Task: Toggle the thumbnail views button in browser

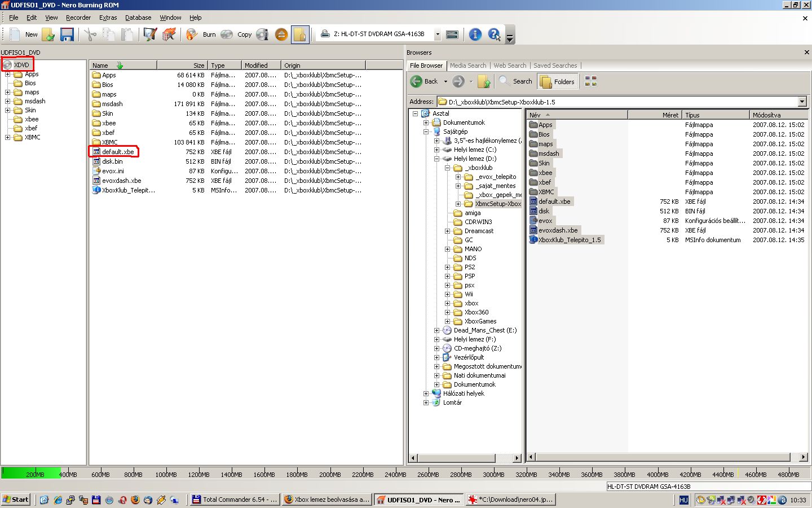Action: (590, 82)
